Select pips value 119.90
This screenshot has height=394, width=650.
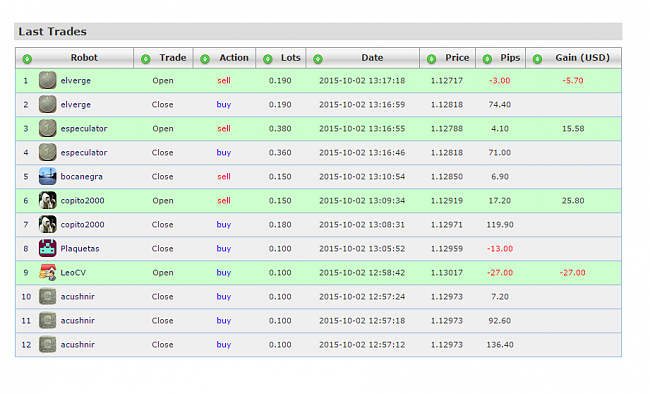tap(500, 225)
